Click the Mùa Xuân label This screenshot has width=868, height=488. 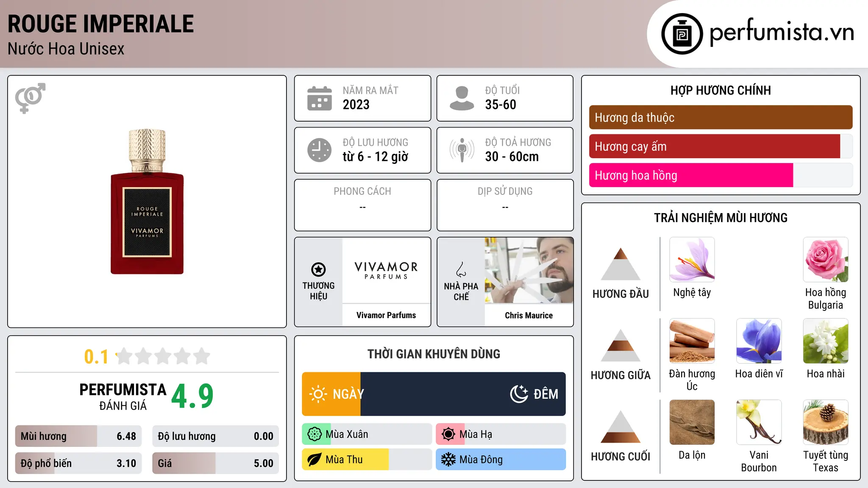click(347, 434)
